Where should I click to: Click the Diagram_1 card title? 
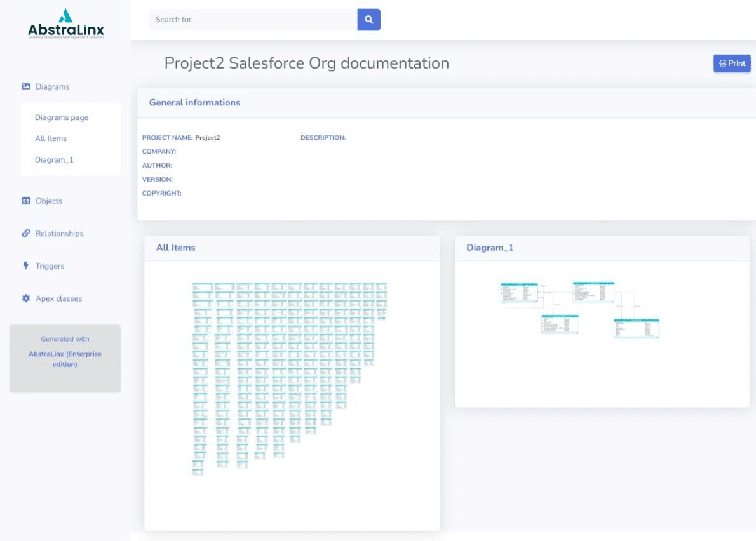(490, 248)
